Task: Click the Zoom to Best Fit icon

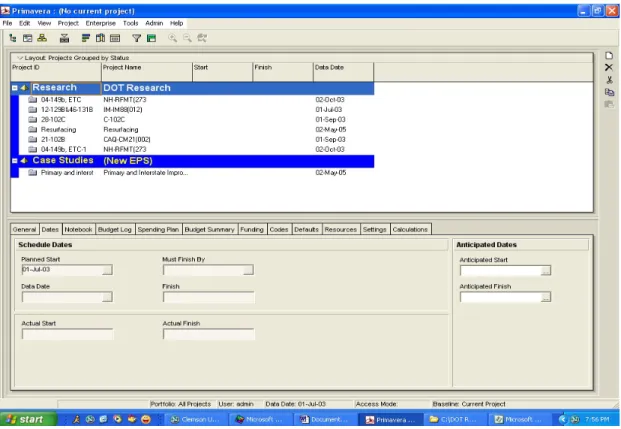Action: click(x=202, y=38)
